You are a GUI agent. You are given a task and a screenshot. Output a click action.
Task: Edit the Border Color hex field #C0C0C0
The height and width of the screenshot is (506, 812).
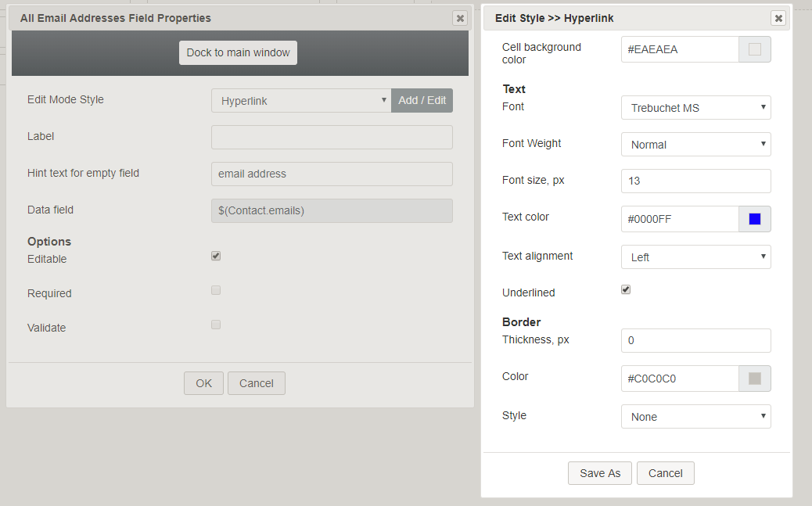pos(680,379)
